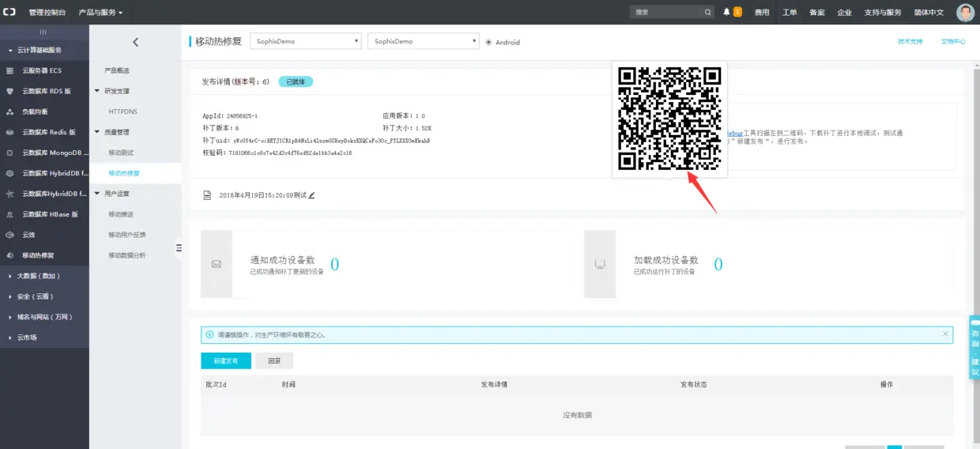This screenshot has width=980, height=449.
Task: Click the QR code image
Action: pyautogui.click(x=669, y=119)
